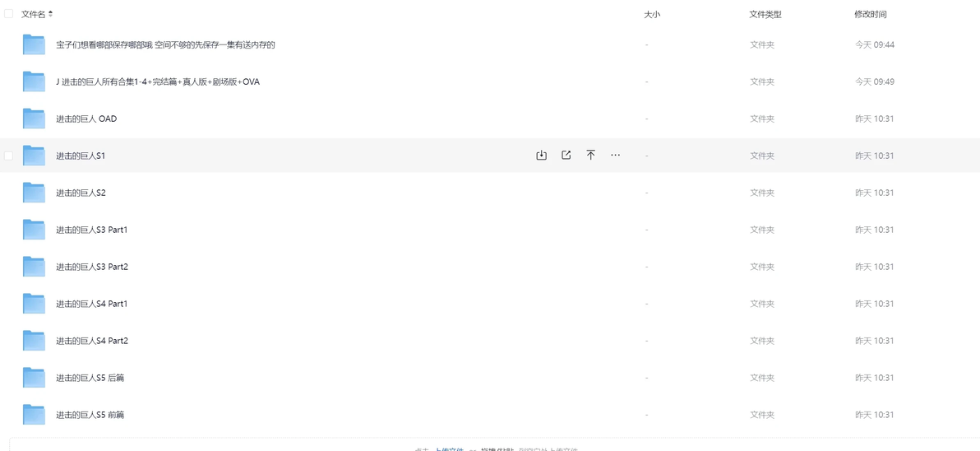Share the 进击的巨人S1 folder

pos(566,155)
